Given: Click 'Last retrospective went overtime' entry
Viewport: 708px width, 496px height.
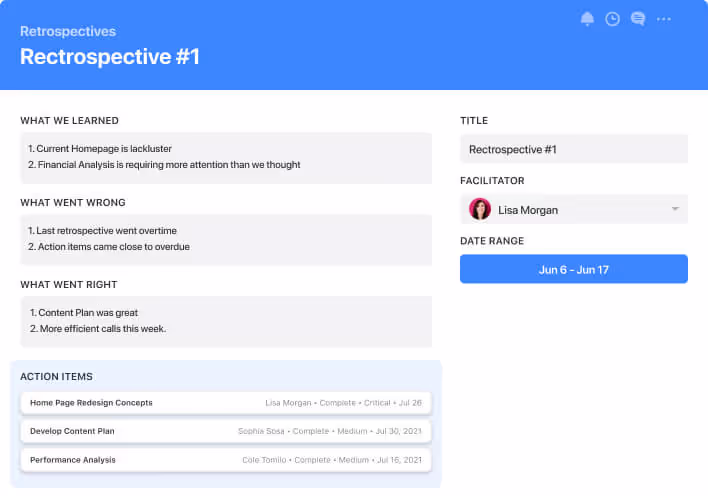Looking at the screenshot, I should (102, 229).
